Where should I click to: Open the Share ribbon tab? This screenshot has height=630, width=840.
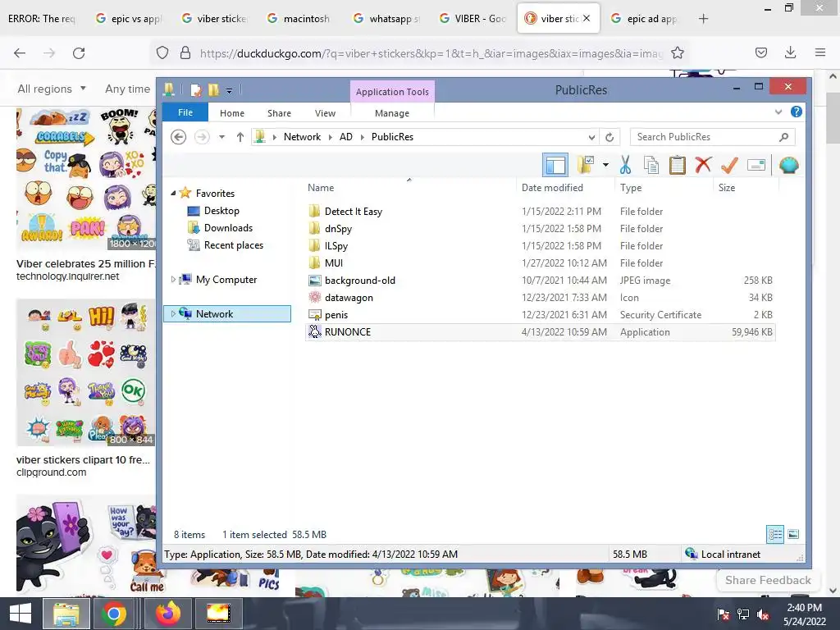(279, 113)
